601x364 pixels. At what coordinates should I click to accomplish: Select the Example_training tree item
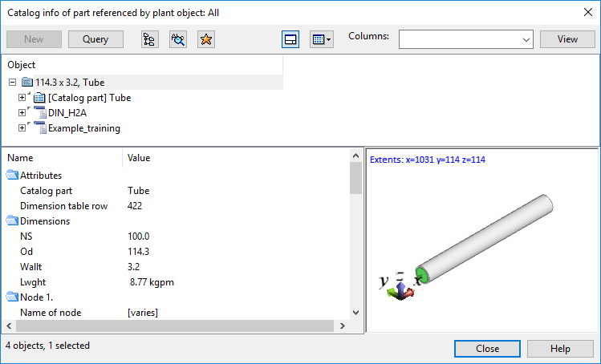point(83,128)
